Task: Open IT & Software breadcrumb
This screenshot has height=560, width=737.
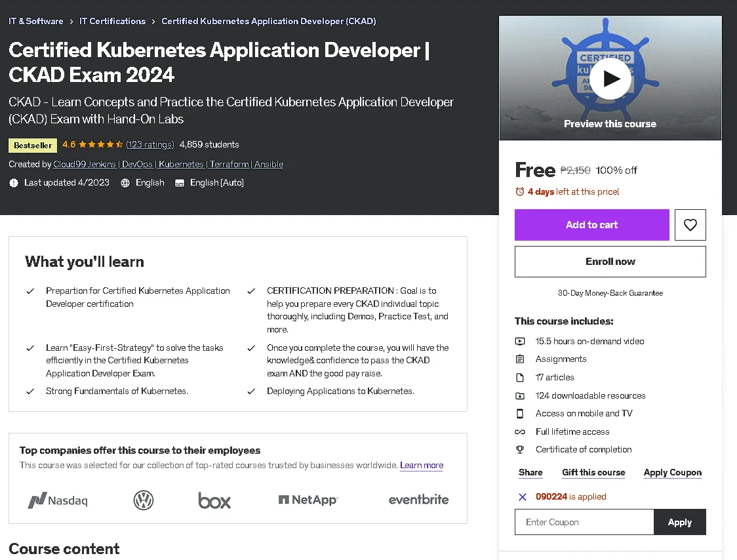Action: tap(35, 21)
